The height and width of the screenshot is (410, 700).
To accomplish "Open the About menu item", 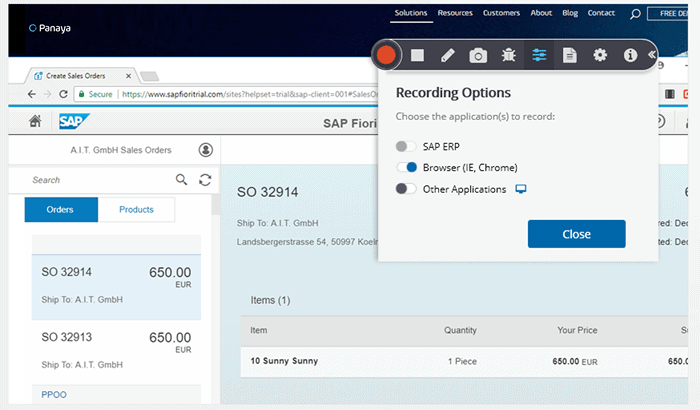I will click(x=541, y=13).
